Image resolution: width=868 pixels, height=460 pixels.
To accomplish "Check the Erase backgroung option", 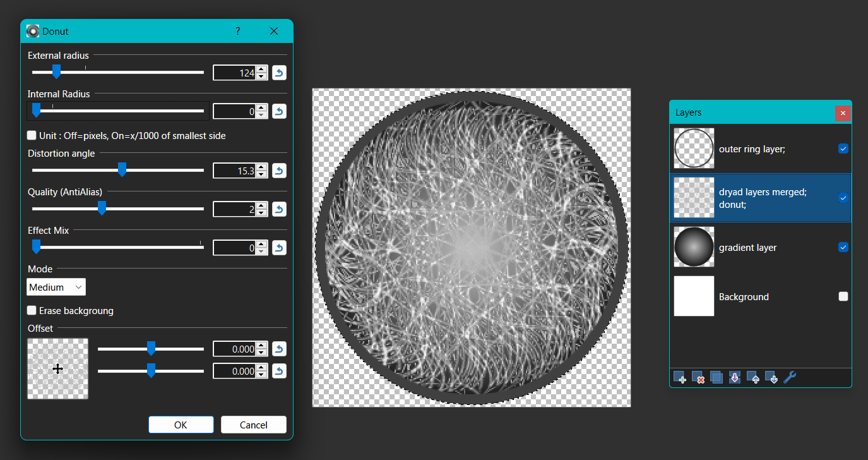I will coord(32,310).
